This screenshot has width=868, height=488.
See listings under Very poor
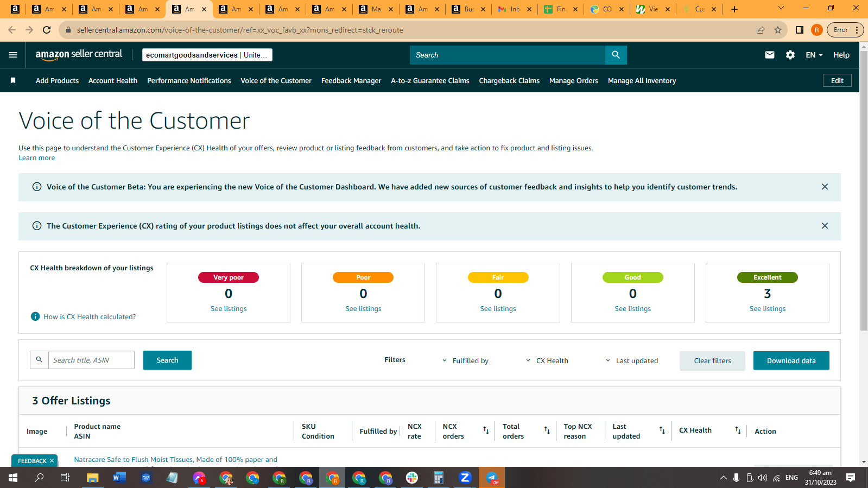229,308
